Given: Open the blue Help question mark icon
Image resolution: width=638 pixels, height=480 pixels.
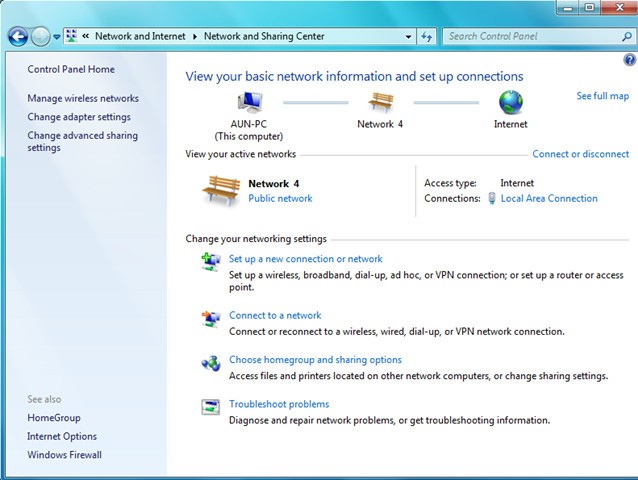Looking at the screenshot, I should (x=630, y=60).
